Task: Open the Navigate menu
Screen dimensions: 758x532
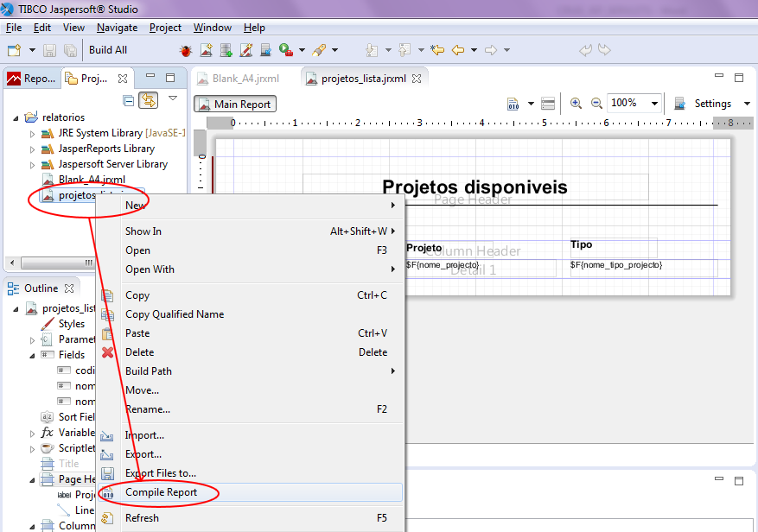Action: tap(117, 28)
